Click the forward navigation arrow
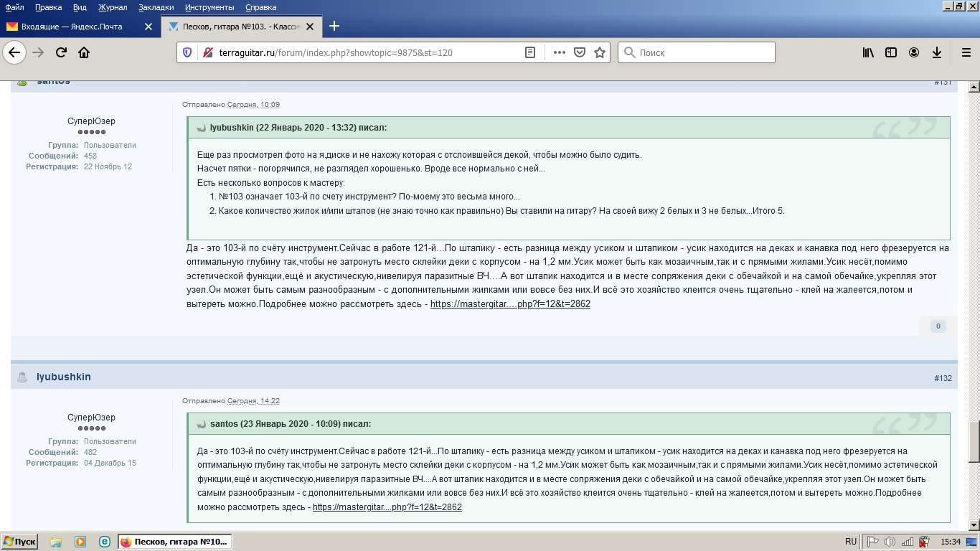980x551 pixels. [x=38, y=52]
